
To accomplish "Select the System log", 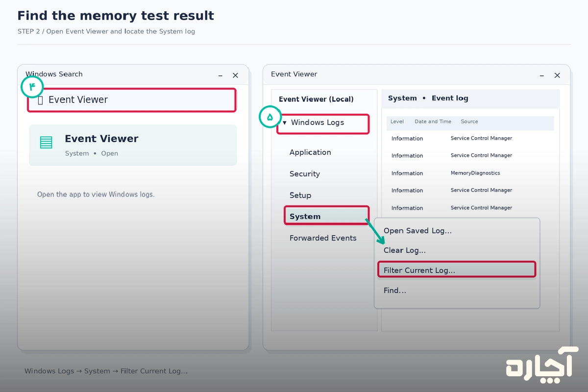I will tap(327, 216).
